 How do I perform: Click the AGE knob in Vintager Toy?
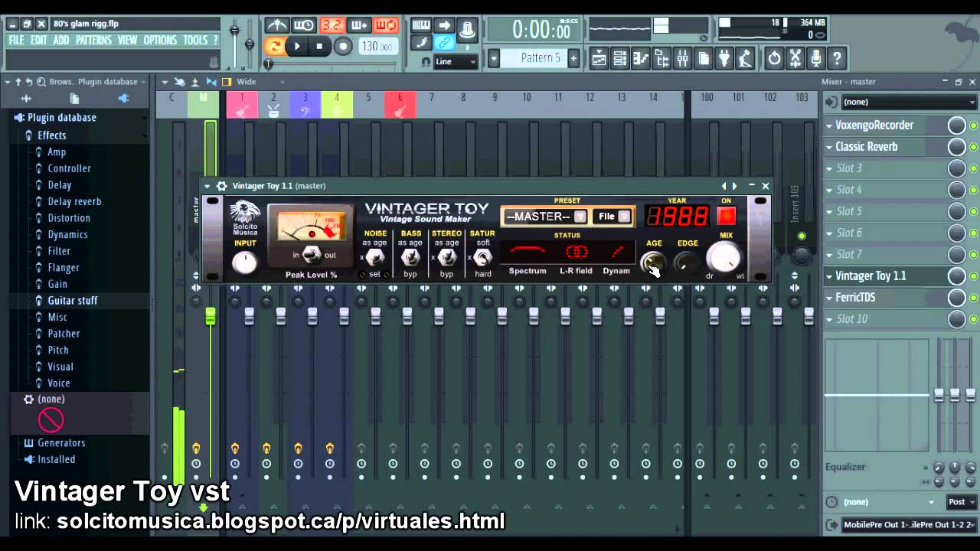click(x=652, y=262)
